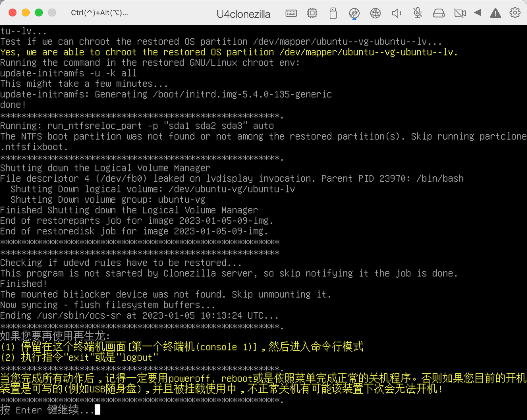This screenshot has height=420, width=527.
Task: Open network settings via globe icon
Action: click(375, 13)
